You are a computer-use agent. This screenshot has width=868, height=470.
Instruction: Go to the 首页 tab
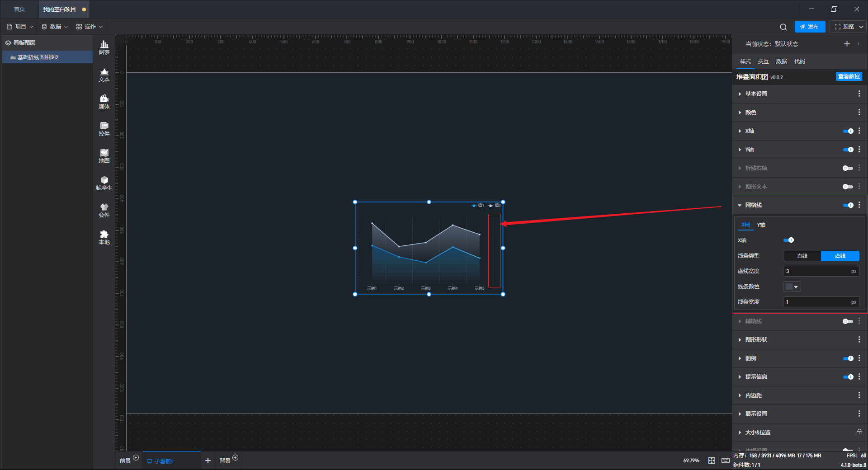[x=19, y=9]
